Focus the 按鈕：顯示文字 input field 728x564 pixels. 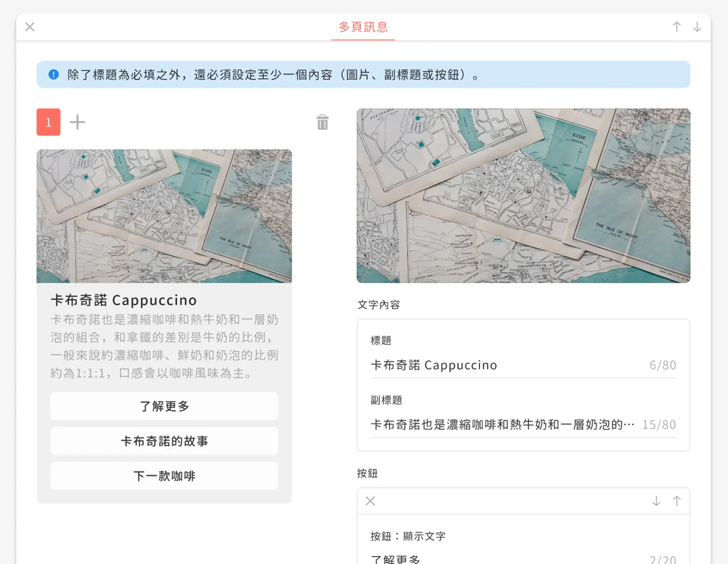pyautogui.click(x=523, y=559)
